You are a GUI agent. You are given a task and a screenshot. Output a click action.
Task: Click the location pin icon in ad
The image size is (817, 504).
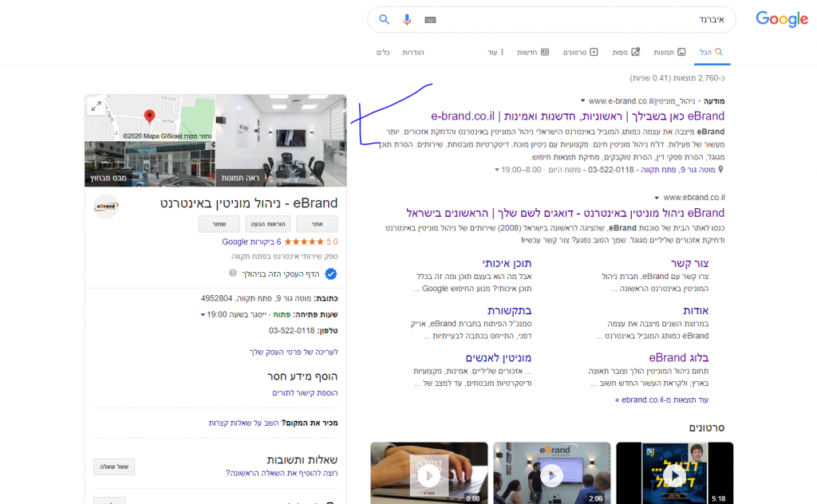[721, 170]
